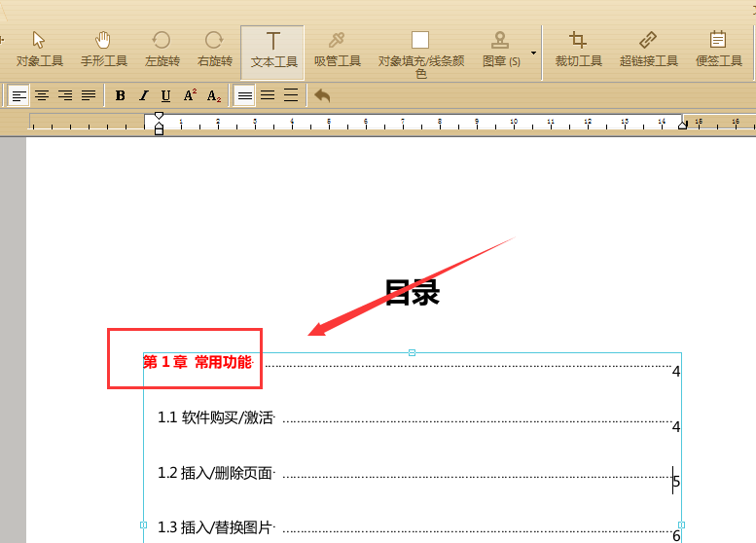Click the first-line indent ruler marker
Screen dimensions: 756x543
pos(159,116)
